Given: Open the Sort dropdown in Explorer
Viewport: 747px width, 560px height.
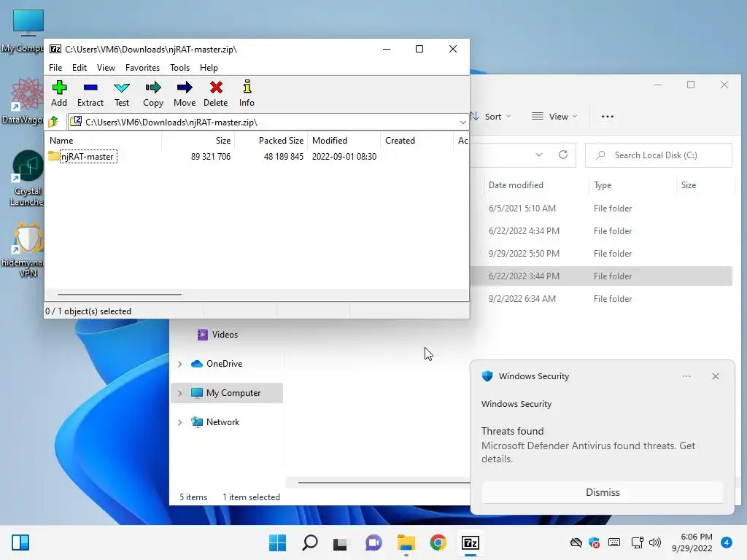Looking at the screenshot, I should pos(491,116).
